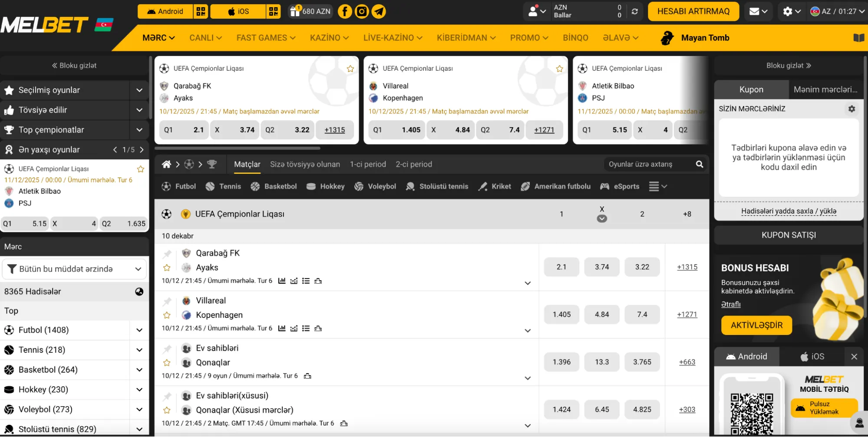This screenshot has height=437, width=868.
Task: Open bar chart statistics for Qarabağ FK match
Action: click(282, 281)
